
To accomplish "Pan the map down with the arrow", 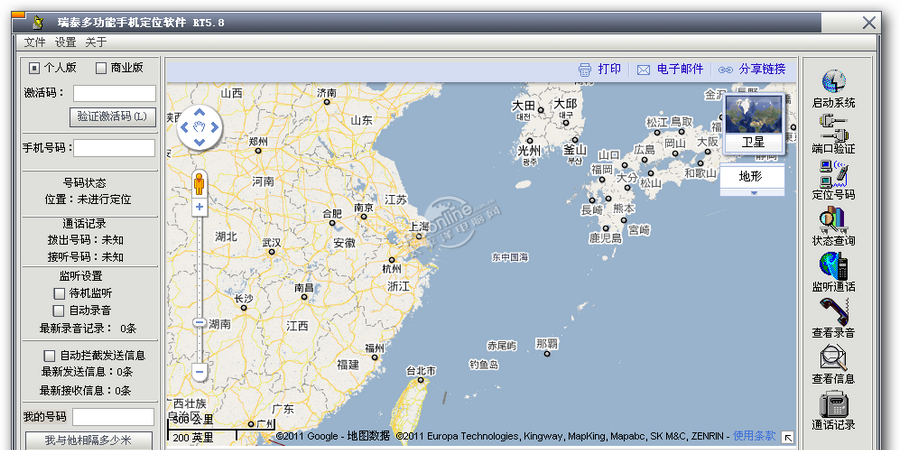I will (199, 142).
